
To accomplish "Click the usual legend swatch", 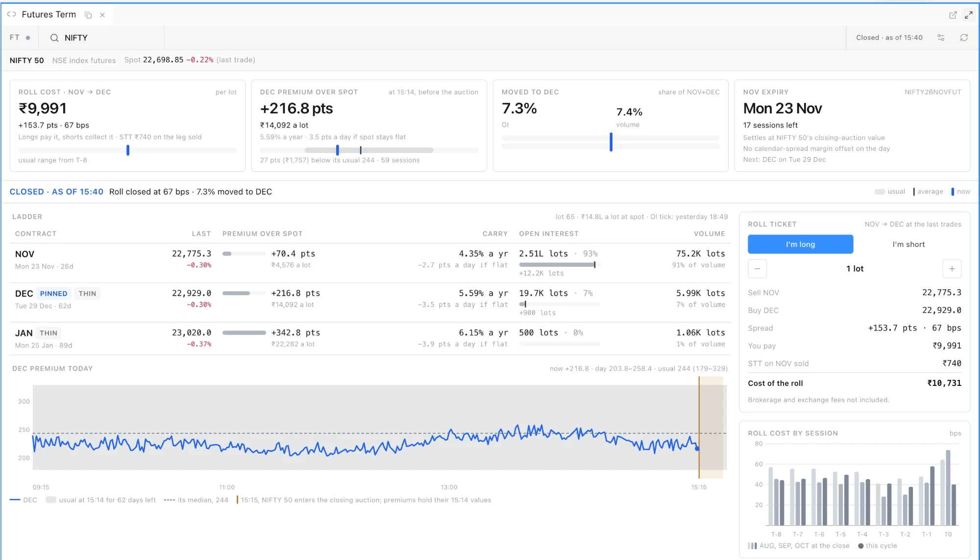I will (880, 192).
